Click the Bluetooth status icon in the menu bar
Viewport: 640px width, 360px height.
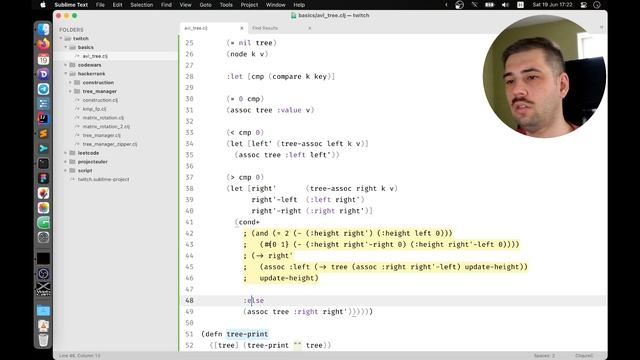click(474, 5)
